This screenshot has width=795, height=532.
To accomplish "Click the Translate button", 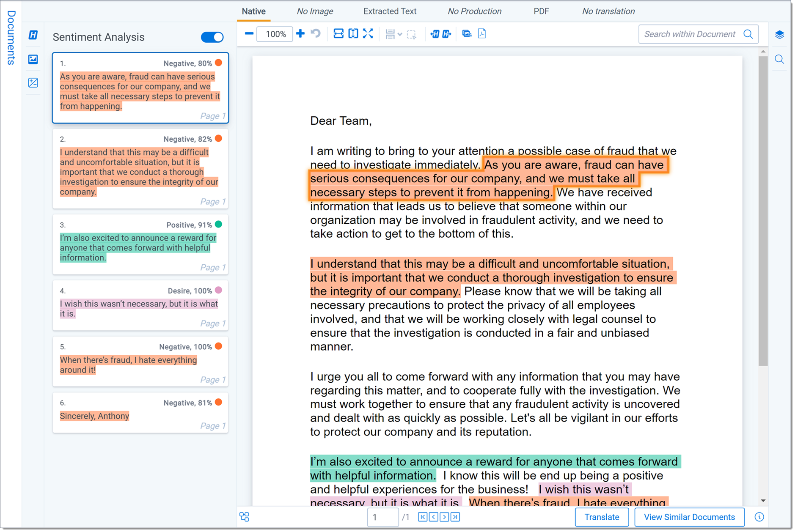I will tap(601, 517).
